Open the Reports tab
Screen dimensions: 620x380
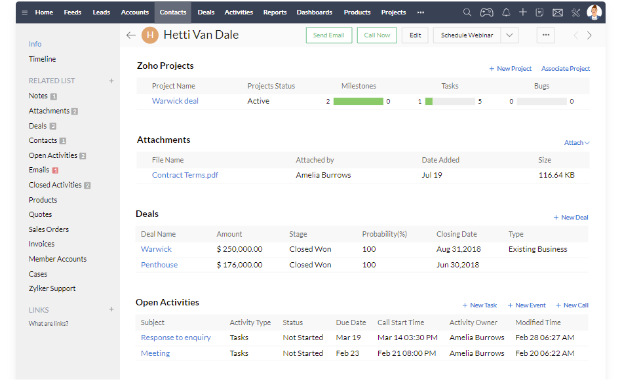pos(275,12)
